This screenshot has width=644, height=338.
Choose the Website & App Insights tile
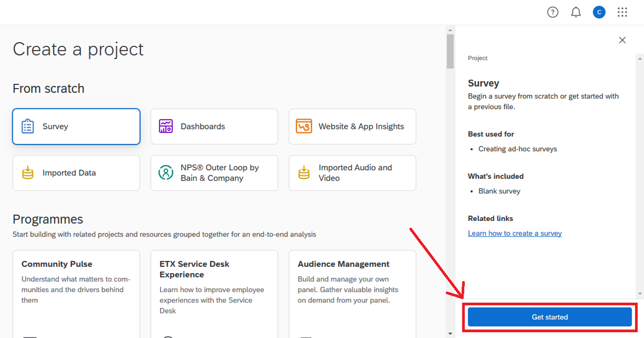[x=352, y=127]
